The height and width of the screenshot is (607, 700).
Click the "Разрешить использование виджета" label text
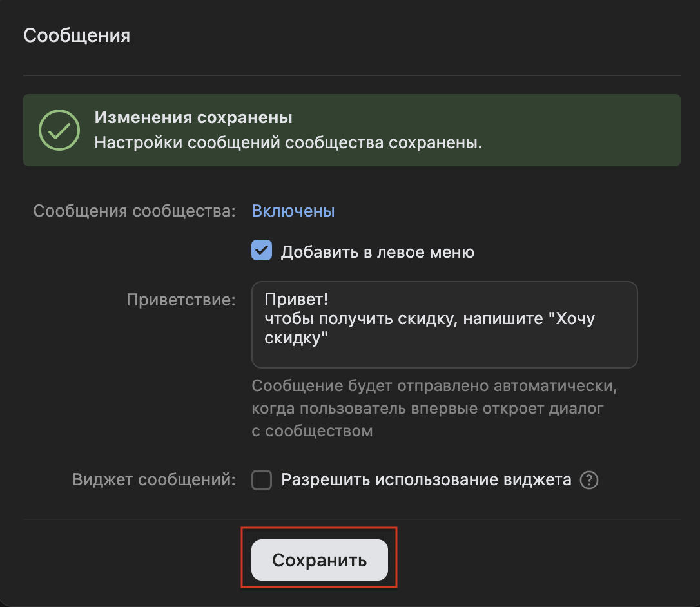click(426, 481)
